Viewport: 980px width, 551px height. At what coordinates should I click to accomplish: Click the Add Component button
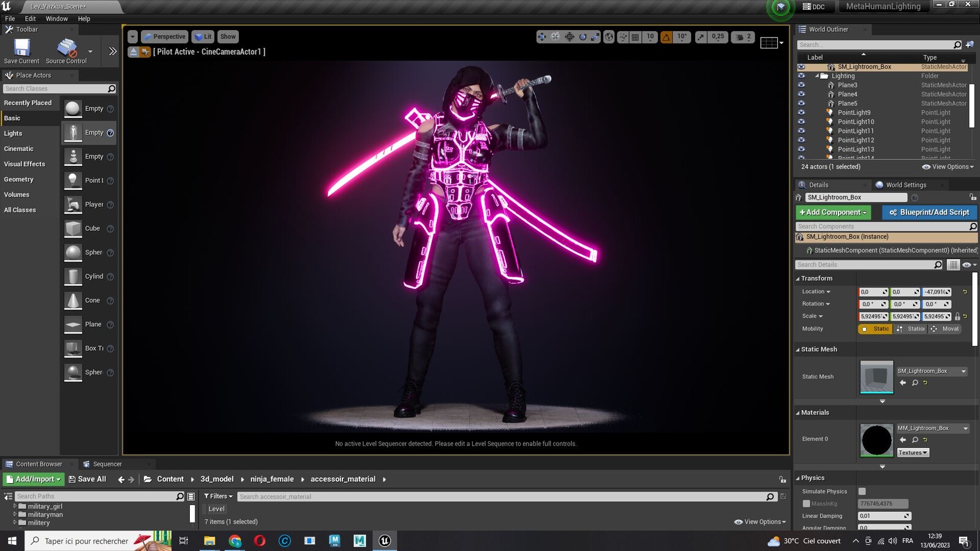[x=834, y=212]
